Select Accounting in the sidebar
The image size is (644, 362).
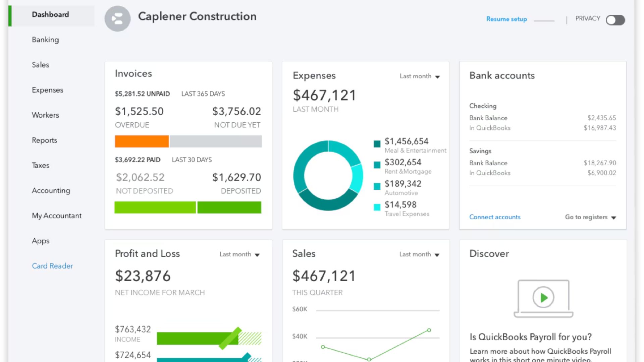(x=51, y=190)
